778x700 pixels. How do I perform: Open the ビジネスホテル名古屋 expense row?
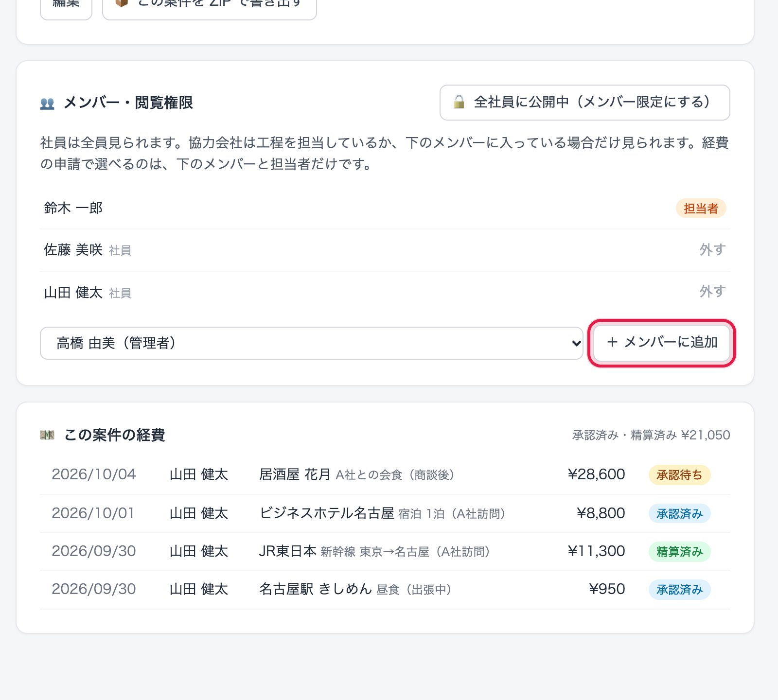click(x=385, y=513)
